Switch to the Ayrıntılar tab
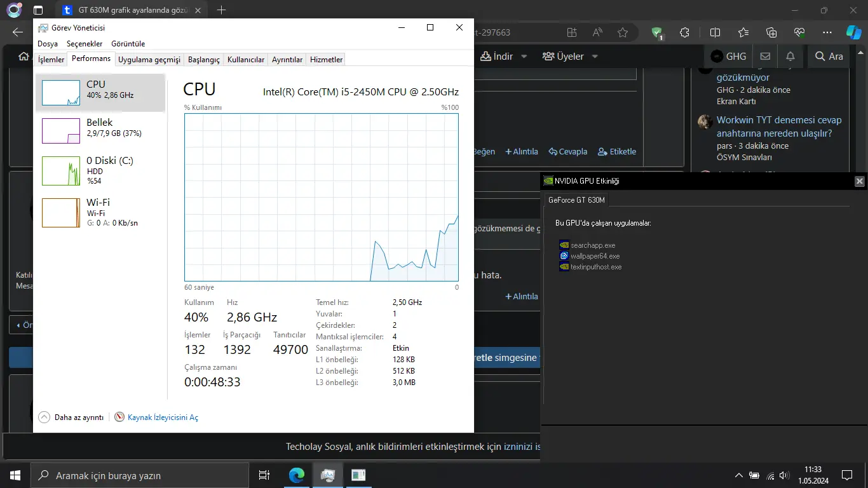The width and height of the screenshot is (868, 488). tap(287, 60)
